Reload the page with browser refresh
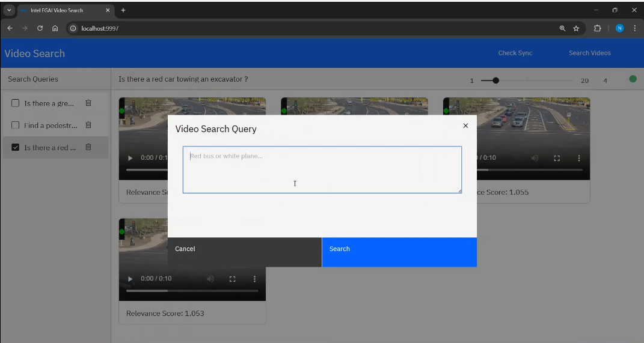Screen dimensions: 644x343 click(x=40, y=28)
